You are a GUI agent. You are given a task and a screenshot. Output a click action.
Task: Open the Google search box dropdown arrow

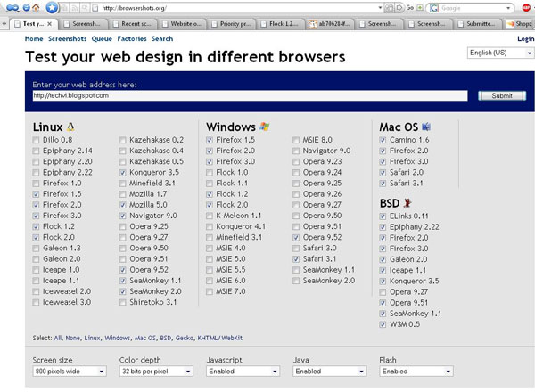click(508, 8)
